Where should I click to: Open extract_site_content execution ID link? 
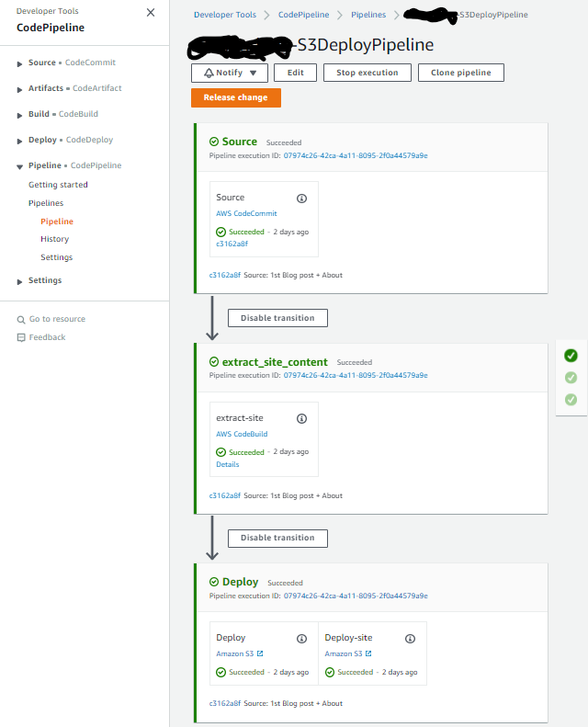point(356,376)
